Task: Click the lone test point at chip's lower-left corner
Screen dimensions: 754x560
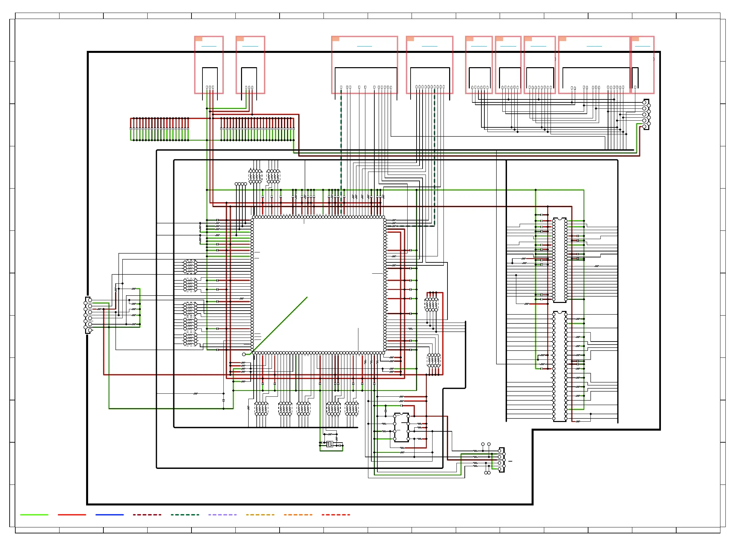Action: (244, 354)
